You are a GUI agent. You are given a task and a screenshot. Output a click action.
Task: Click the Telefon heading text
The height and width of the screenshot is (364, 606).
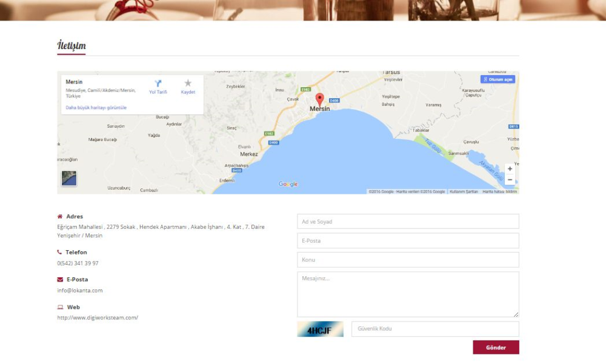click(x=76, y=252)
